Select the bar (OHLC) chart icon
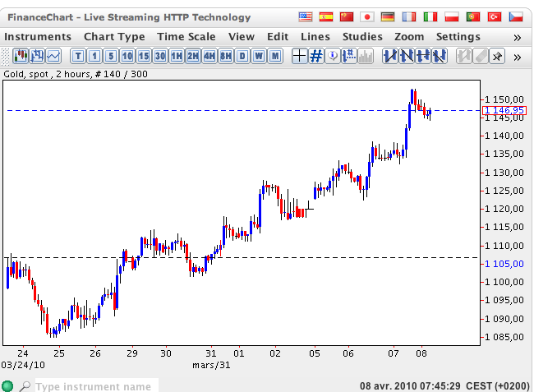Image resolution: width=534 pixels, height=392 pixels. (37, 56)
